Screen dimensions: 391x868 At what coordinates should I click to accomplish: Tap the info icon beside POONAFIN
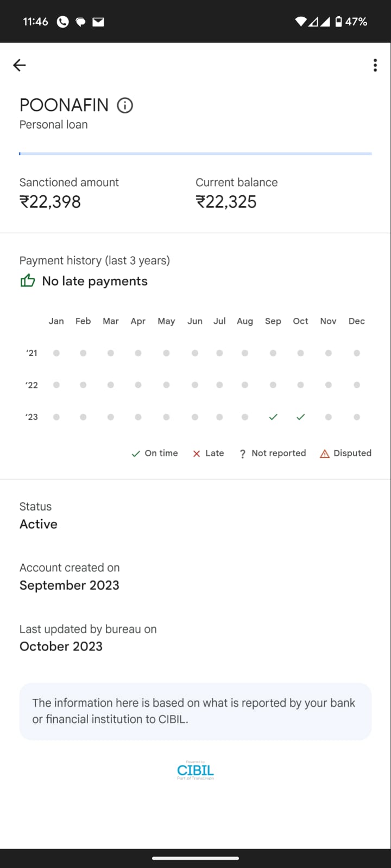pyautogui.click(x=125, y=105)
